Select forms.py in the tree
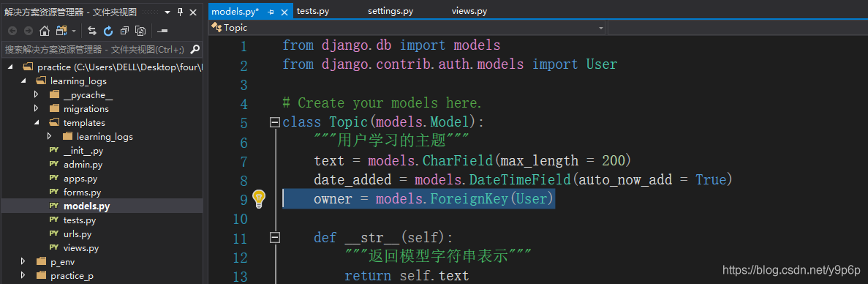Viewport: 868px width, 284px height. point(82,192)
